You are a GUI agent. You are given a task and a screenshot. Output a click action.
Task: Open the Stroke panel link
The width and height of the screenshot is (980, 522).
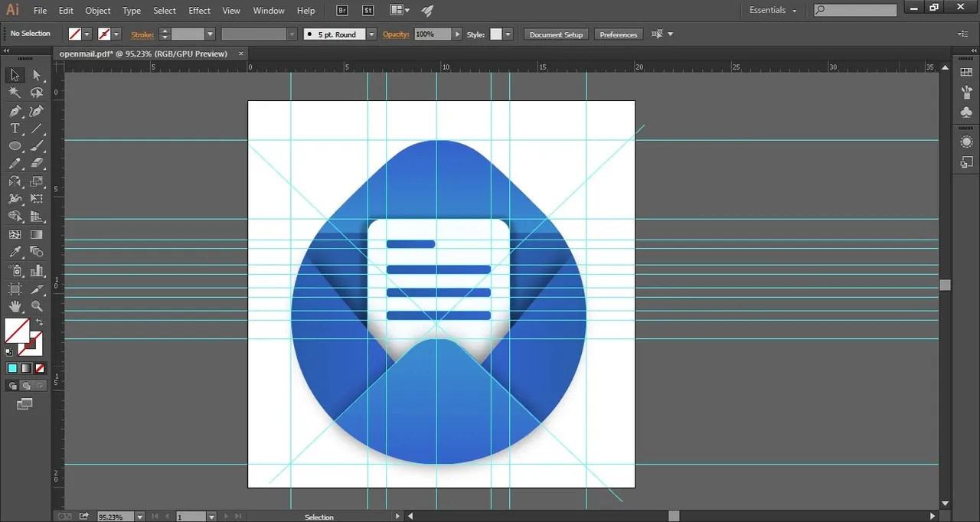(x=142, y=34)
